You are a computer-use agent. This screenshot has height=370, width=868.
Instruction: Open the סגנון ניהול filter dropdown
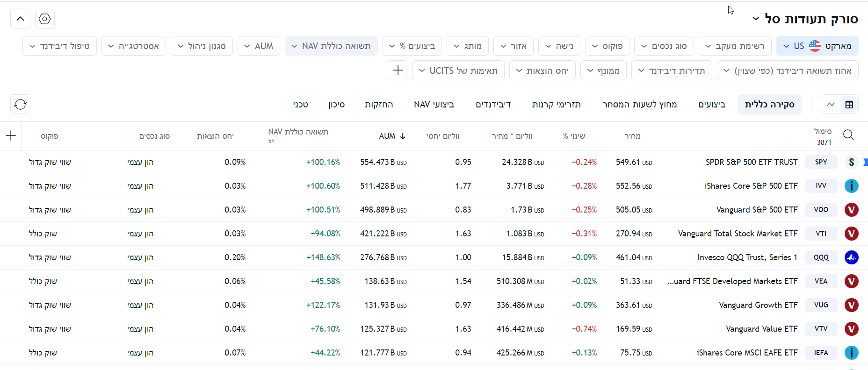[x=202, y=46]
